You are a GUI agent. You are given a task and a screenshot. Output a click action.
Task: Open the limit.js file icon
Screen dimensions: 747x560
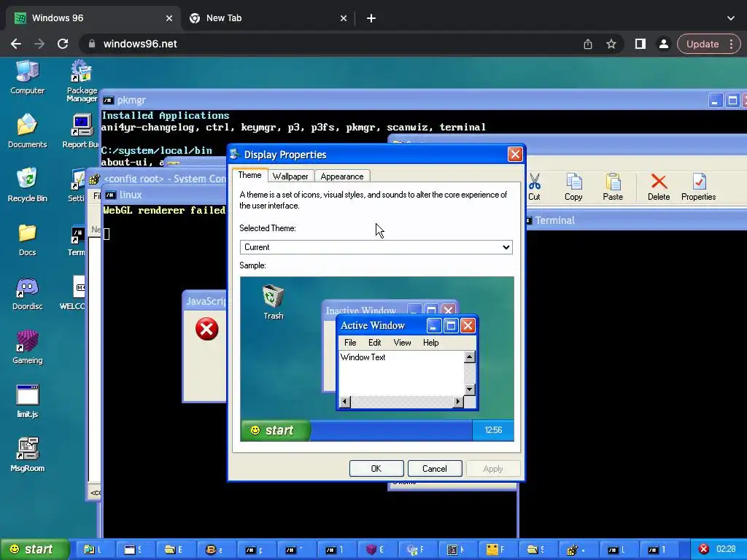tap(27, 401)
